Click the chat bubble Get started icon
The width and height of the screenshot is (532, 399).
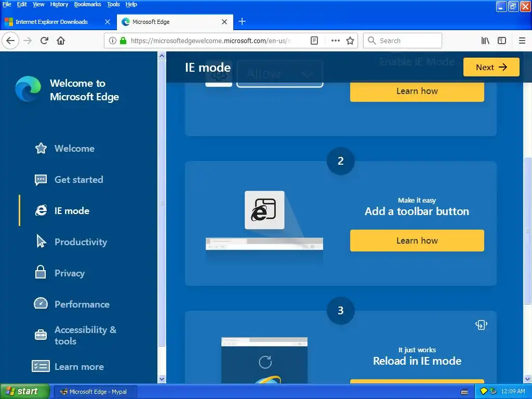point(41,180)
